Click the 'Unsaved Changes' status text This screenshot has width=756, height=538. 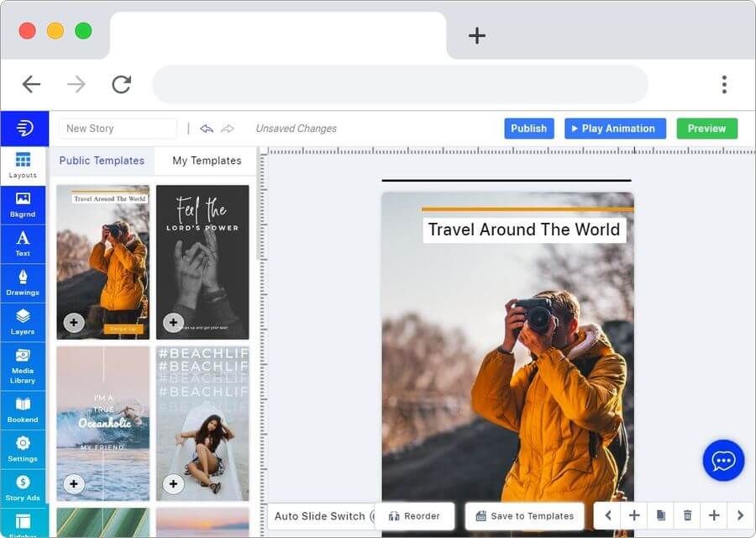click(296, 129)
